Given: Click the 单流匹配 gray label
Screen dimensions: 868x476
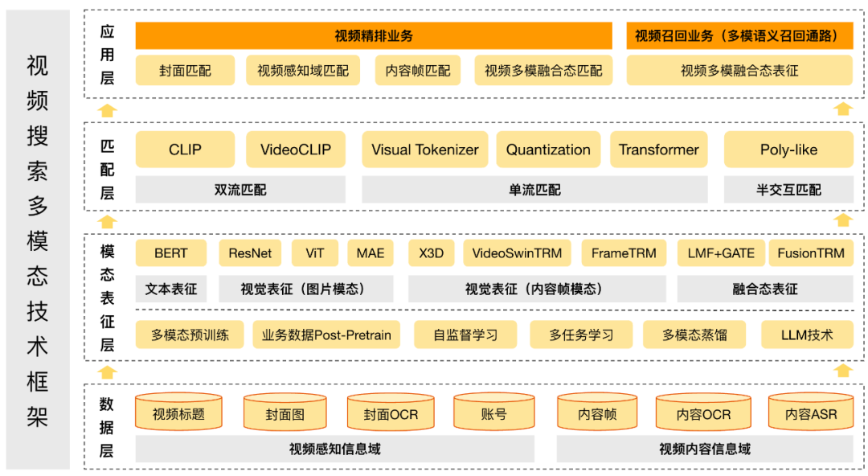Looking at the screenshot, I should (534, 190).
